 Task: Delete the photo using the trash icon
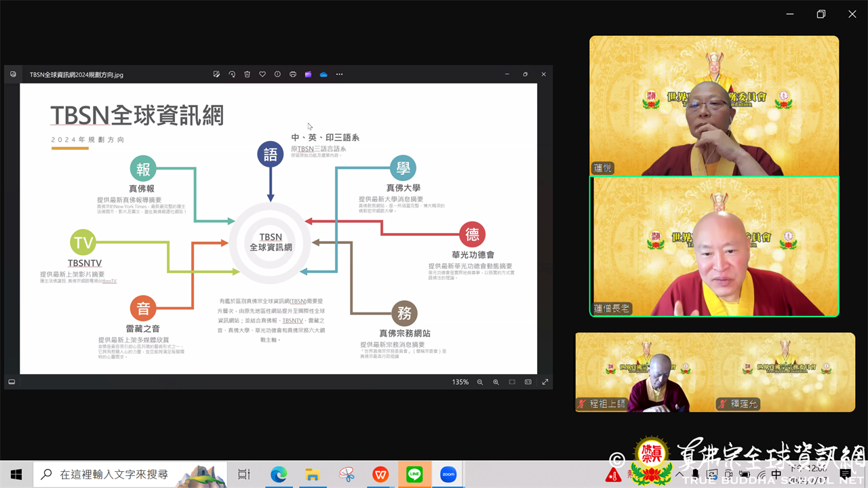pos(247,75)
